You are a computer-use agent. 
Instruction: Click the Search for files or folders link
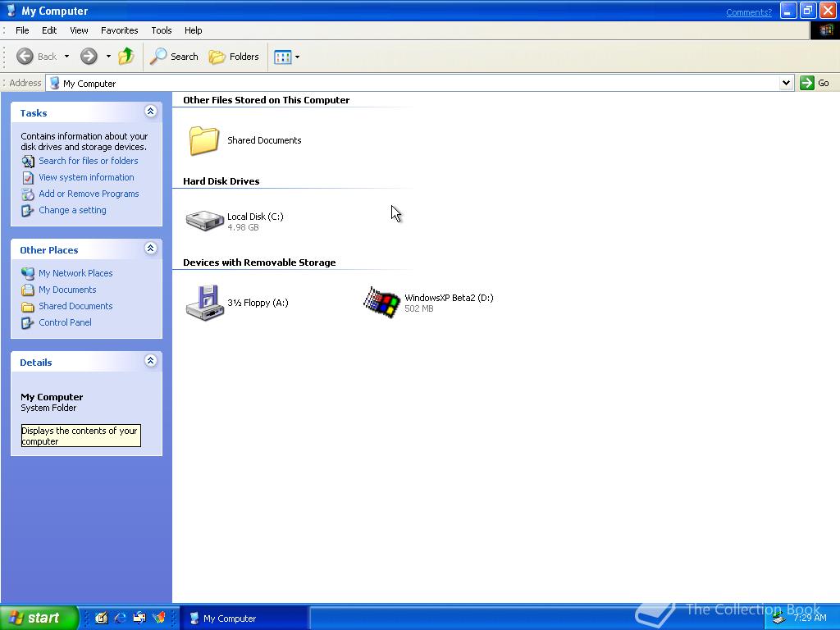(89, 161)
